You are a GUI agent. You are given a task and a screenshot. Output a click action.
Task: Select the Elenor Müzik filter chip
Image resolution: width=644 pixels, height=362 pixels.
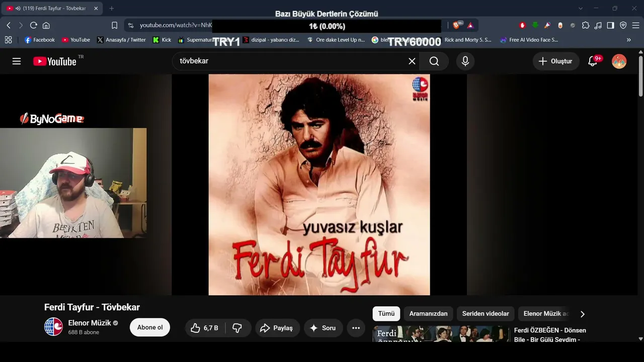pos(545,314)
